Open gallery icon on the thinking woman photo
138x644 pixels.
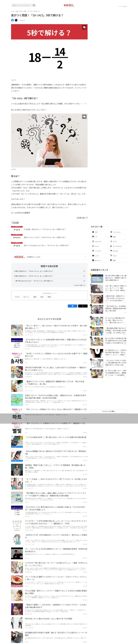84,116
